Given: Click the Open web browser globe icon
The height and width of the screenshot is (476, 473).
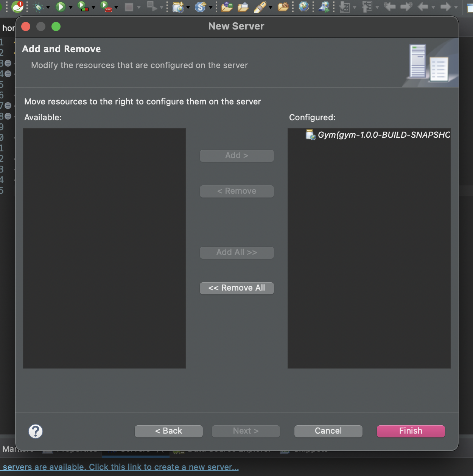Looking at the screenshot, I should (303, 6).
